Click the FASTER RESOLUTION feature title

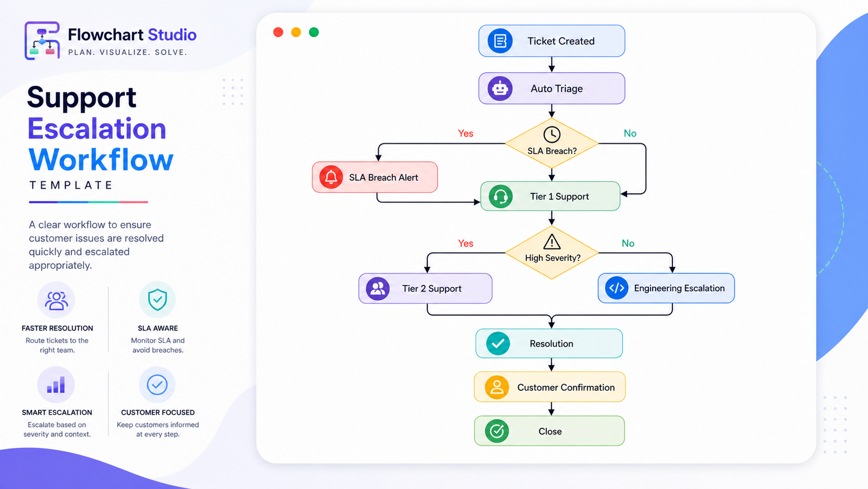[57, 328]
